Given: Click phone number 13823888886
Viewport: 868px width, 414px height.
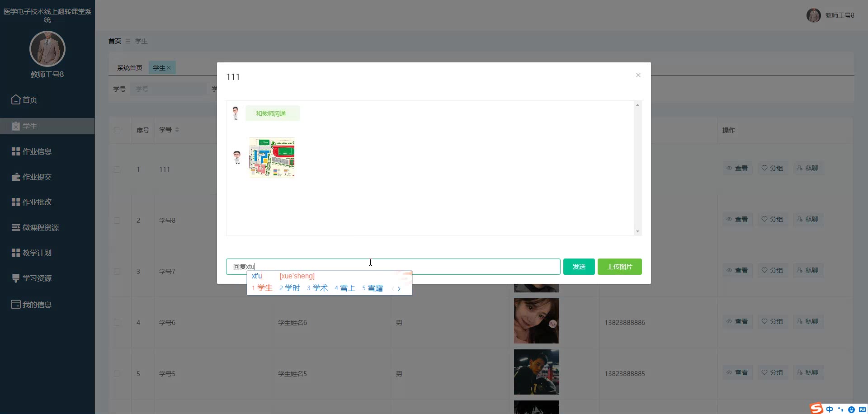Looking at the screenshot, I should (625, 323).
